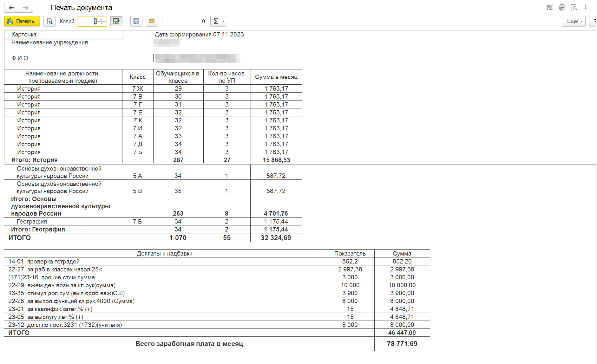The width and height of the screenshot is (597, 364).
Task: Open print preview from the toolbar
Action: click(49, 21)
